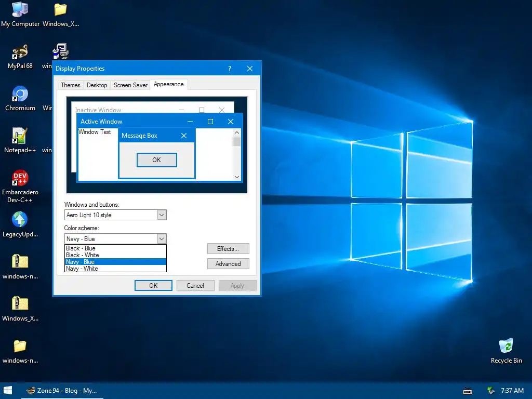Choose the Navy - White color scheme
Image resolution: width=532 pixels, height=399 pixels.
tap(115, 269)
